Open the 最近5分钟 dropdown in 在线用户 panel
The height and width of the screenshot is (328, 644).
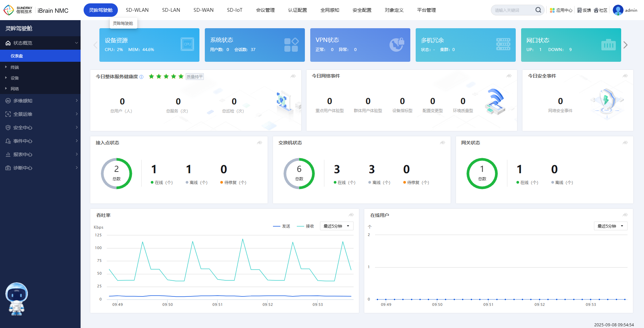pyautogui.click(x=610, y=226)
